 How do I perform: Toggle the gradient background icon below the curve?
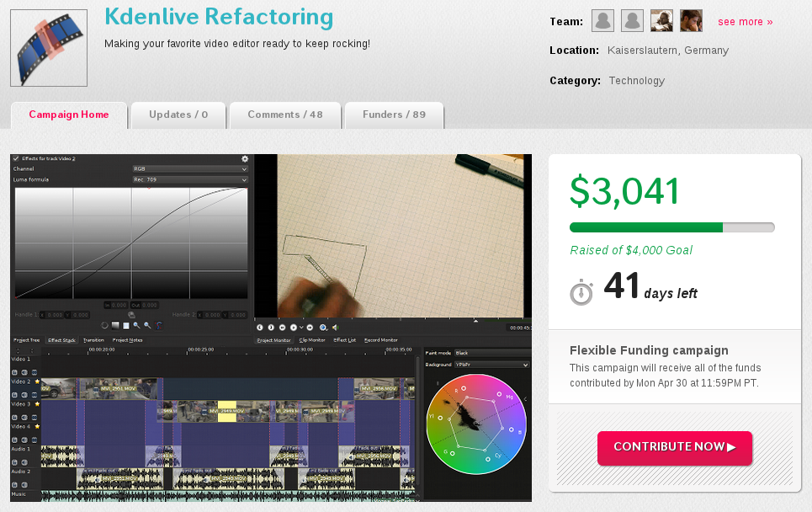(x=115, y=325)
